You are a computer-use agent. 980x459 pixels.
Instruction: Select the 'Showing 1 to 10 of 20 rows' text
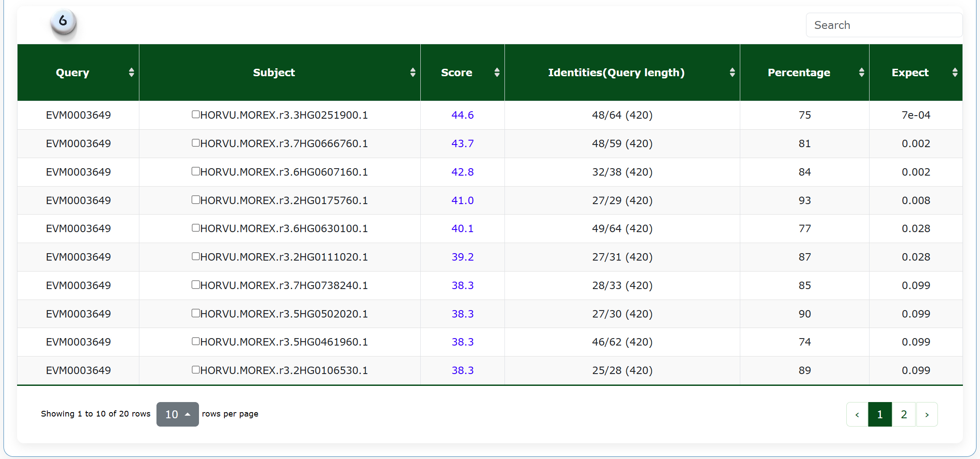pyautogui.click(x=96, y=414)
